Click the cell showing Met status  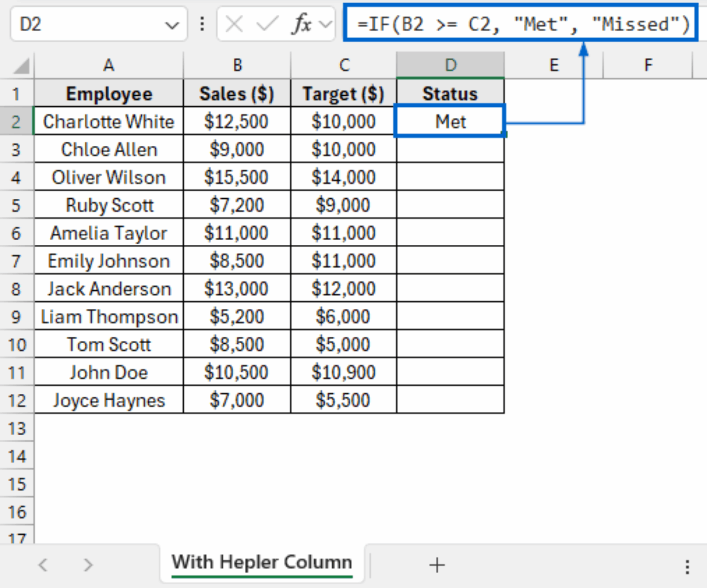click(450, 121)
